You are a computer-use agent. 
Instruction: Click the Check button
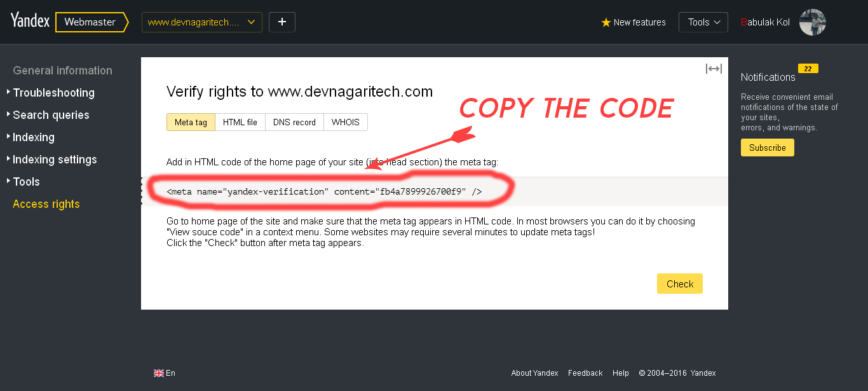(680, 284)
